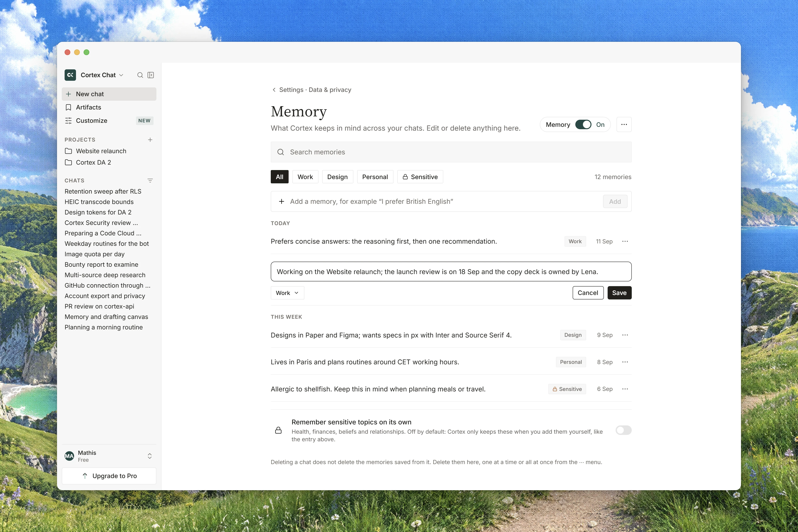Screen dimensions: 798x532
Task: Expand the Cortex Chat workspace dropdown
Action: (x=121, y=75)
